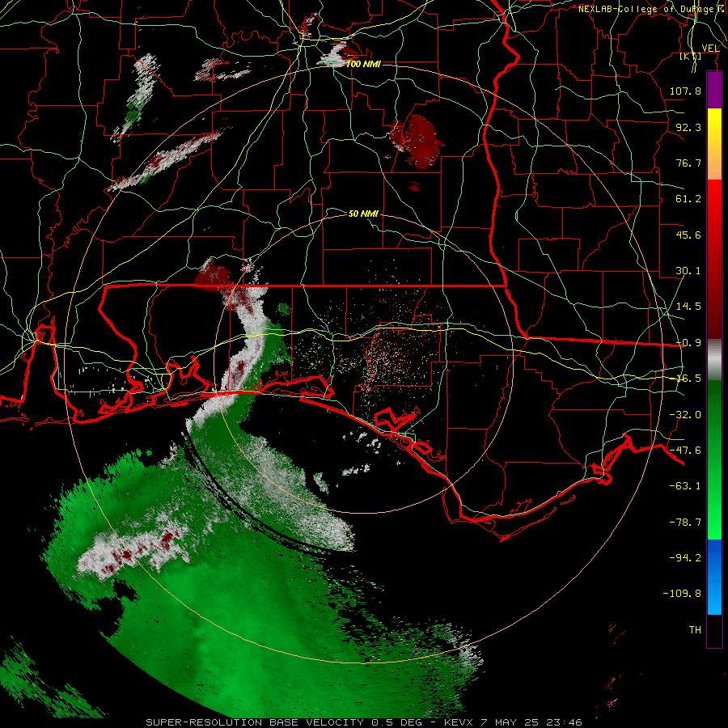Click the TH label in the legend
Image resolution: width=728 pixels, height=728 pixels.
point(695,630)
